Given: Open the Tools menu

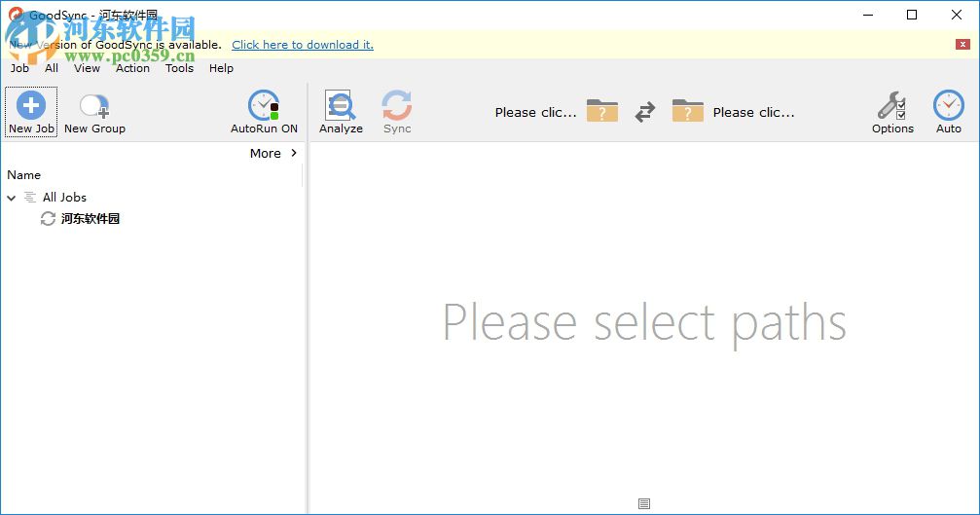Looking at the screenshot, I should 179,68.
